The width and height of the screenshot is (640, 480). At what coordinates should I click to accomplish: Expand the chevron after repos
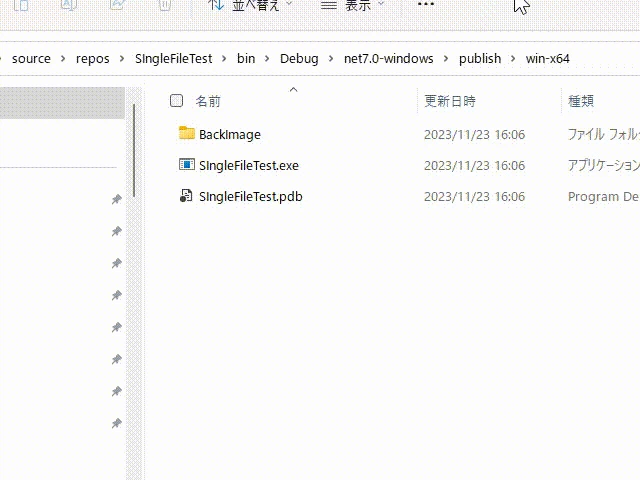pos(122,59)
